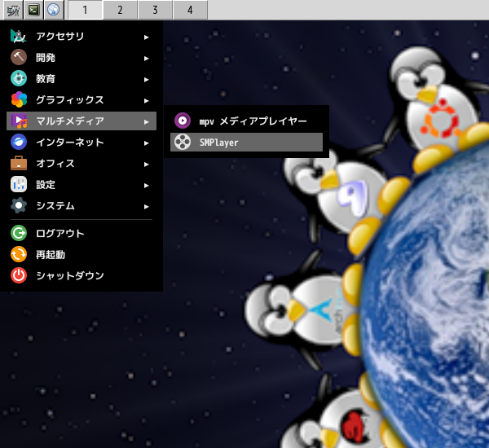489x448 pixels.
Task: Click the マルチメディア film and note icon
Action: tap(19, 121)
